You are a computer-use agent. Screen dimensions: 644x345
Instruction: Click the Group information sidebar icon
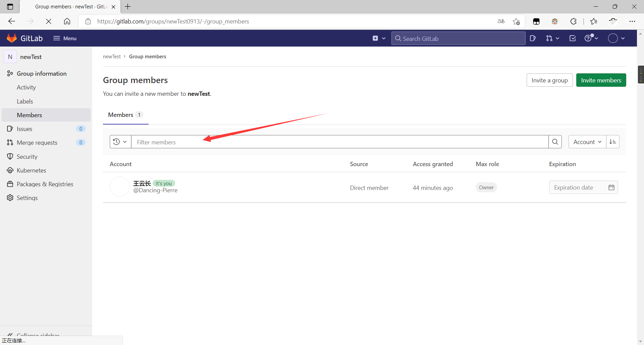click(x=10, y=73)
